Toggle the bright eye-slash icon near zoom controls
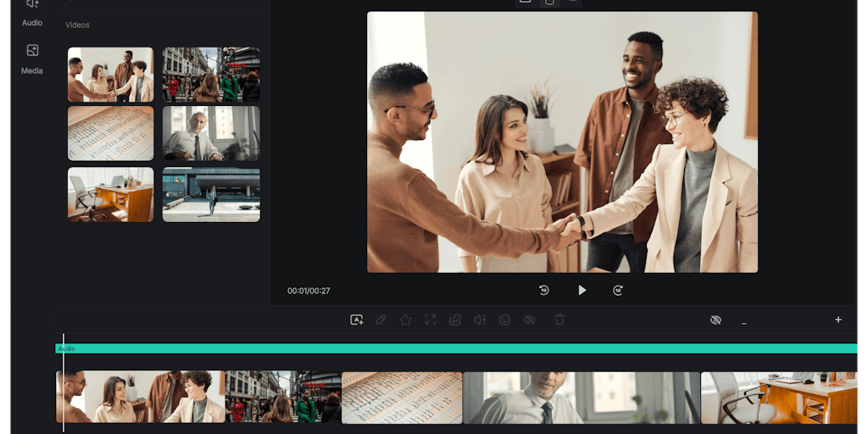The height and width of the screenshot is (434, 868). [715, 320]
